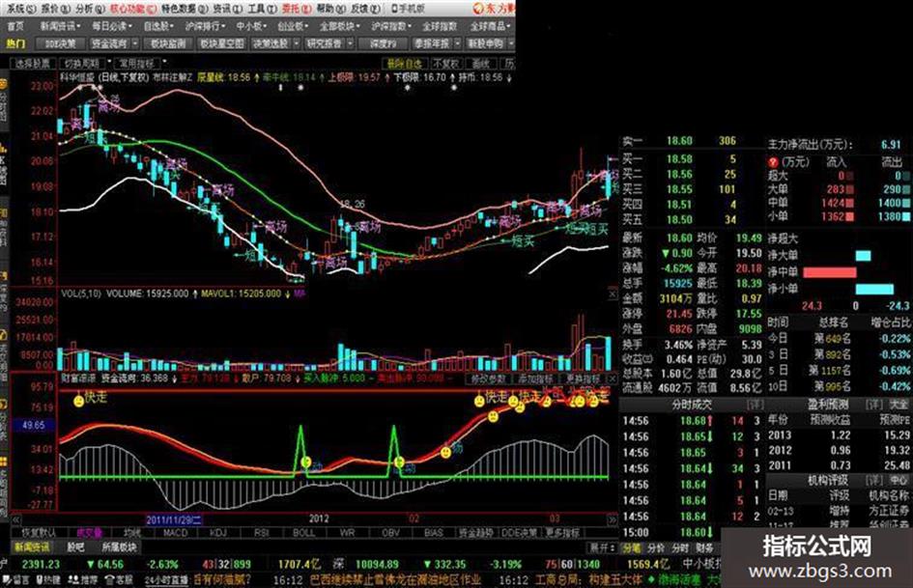
Task: Toggle 叠加自选 overlay option
Action: (x=405, y=64)
